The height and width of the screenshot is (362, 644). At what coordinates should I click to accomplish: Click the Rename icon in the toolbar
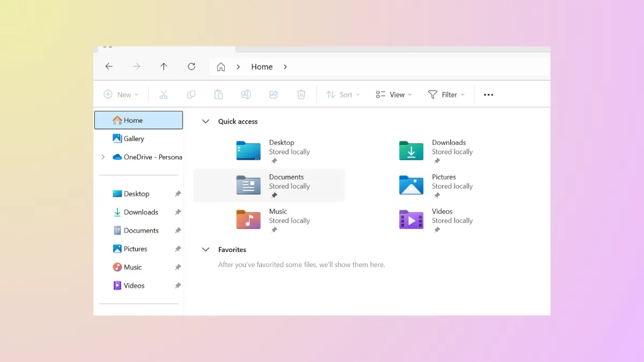[246, 94]
